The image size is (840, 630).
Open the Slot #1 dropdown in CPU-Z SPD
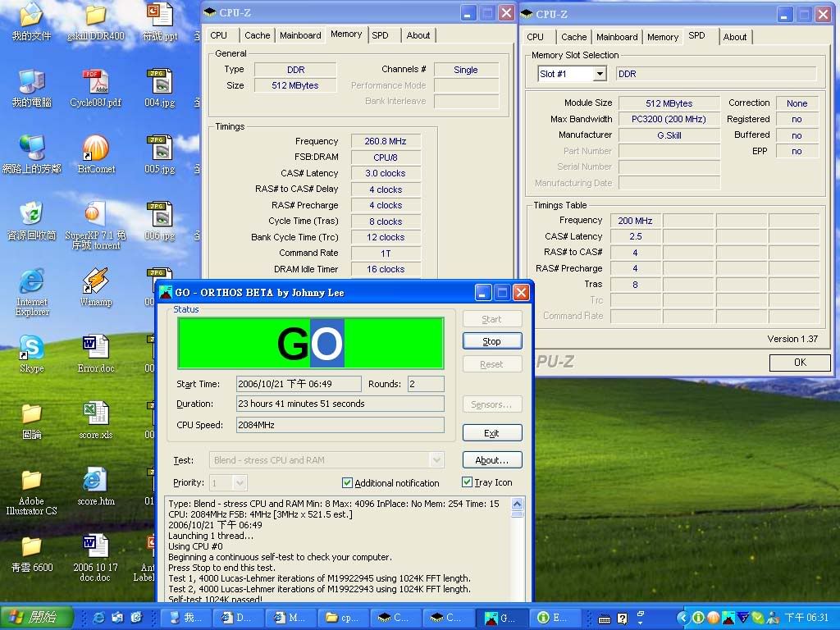click(600, 74)
